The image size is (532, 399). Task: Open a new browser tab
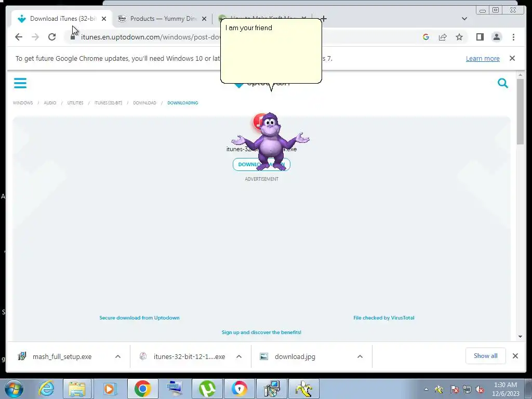[324, 19]
